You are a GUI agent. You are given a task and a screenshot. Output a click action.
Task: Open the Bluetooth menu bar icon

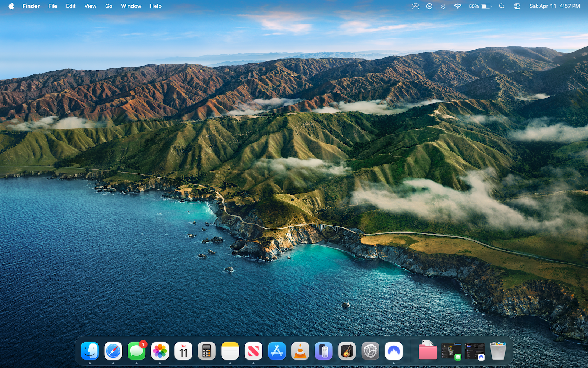click(443, 6)
